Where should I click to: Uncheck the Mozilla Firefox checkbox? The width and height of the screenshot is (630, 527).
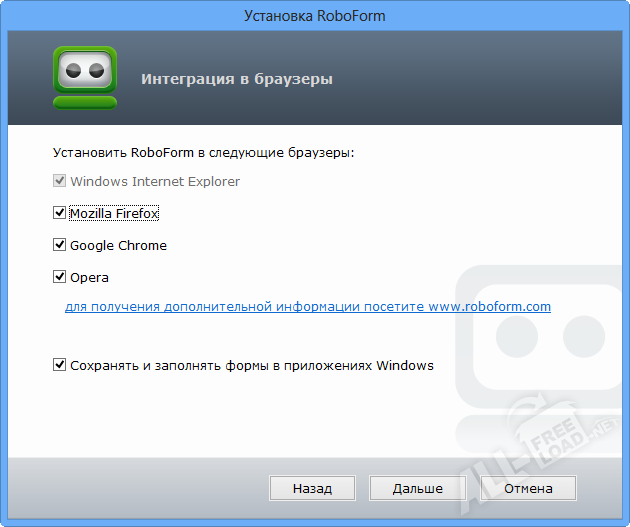(60, 213)
